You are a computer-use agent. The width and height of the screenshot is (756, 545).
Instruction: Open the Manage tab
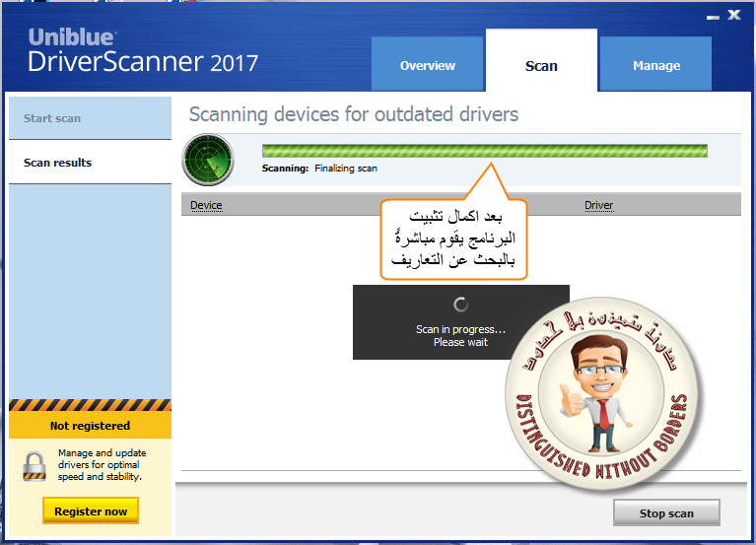pyautogui.click(x=655, y=64)
